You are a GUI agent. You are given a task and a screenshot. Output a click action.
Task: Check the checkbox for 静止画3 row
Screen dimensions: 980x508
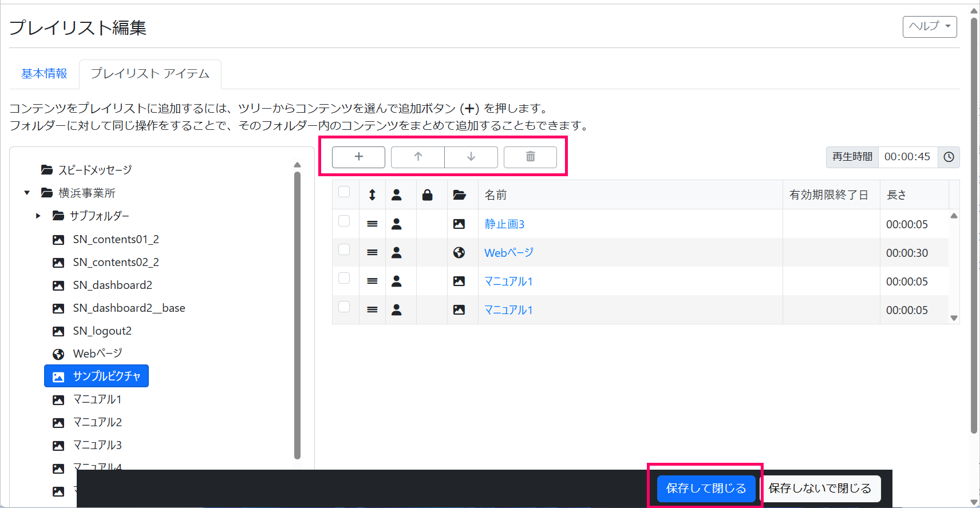pyautogui.click(x=344, y=221)
